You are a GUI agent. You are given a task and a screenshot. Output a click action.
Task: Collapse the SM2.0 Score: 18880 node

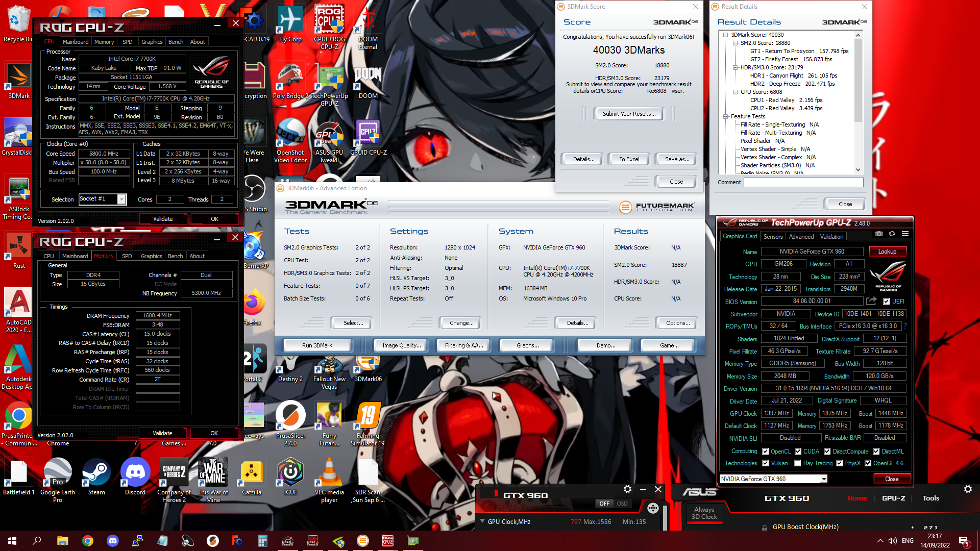coord(736,43)
